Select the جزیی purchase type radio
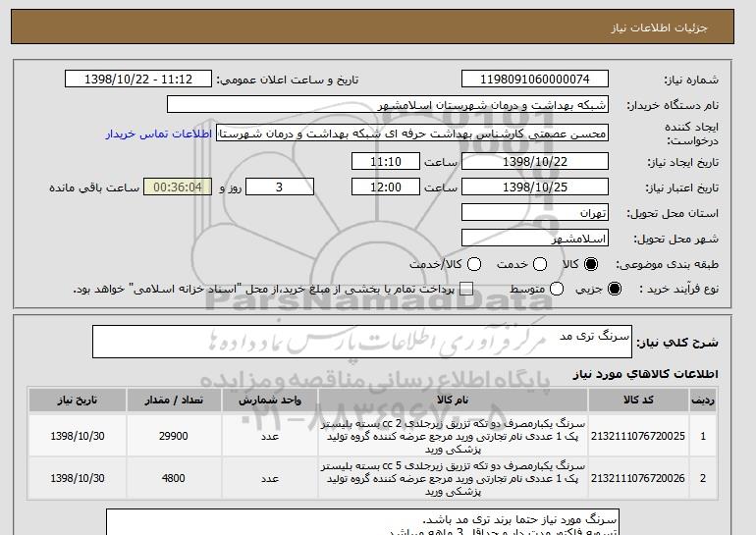 [x=615, y=290]
